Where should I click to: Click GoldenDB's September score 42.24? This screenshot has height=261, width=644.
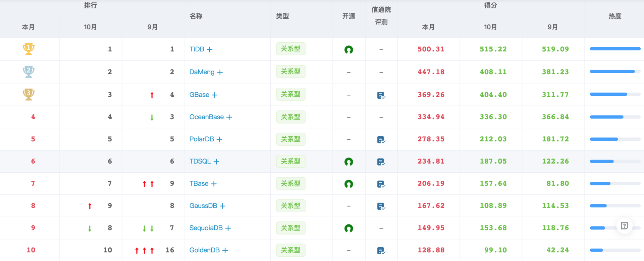coord(558,250)
